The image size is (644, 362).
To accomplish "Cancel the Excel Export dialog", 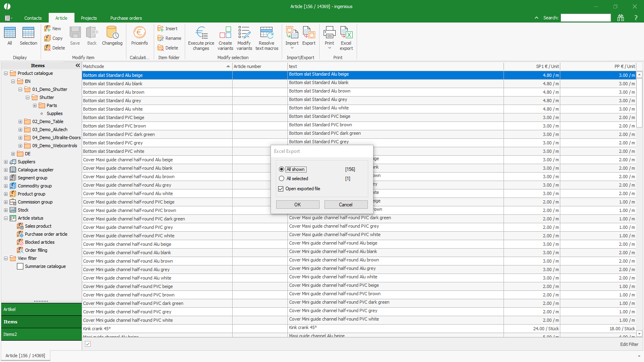I will (346, 205).
